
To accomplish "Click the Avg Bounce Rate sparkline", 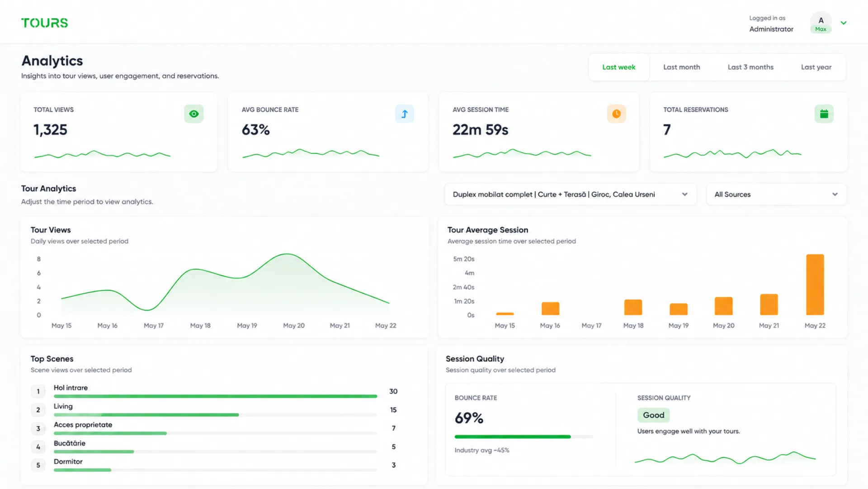I will pos(311,153).
